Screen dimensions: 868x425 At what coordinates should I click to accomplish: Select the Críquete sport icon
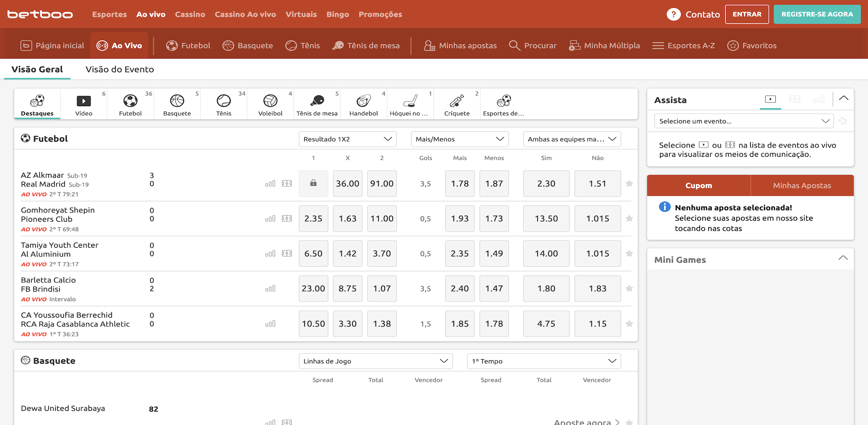click(x=457, y=104)
